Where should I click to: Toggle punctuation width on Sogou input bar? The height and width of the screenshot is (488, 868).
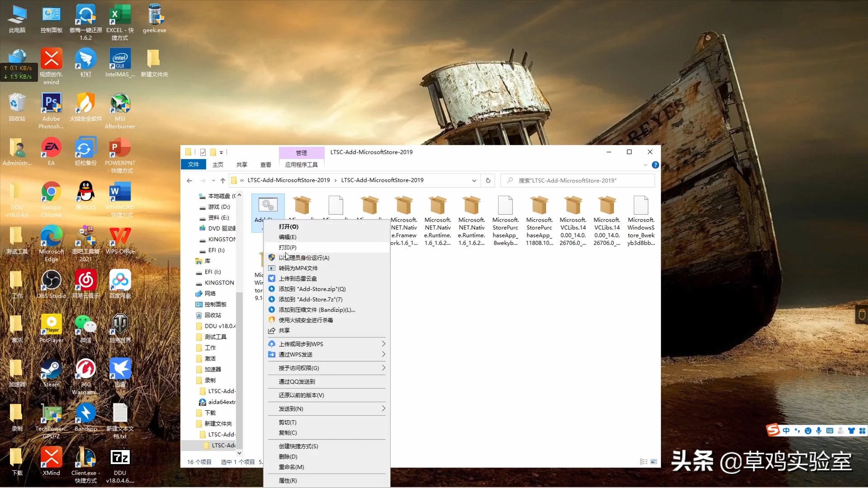point(797,431)
